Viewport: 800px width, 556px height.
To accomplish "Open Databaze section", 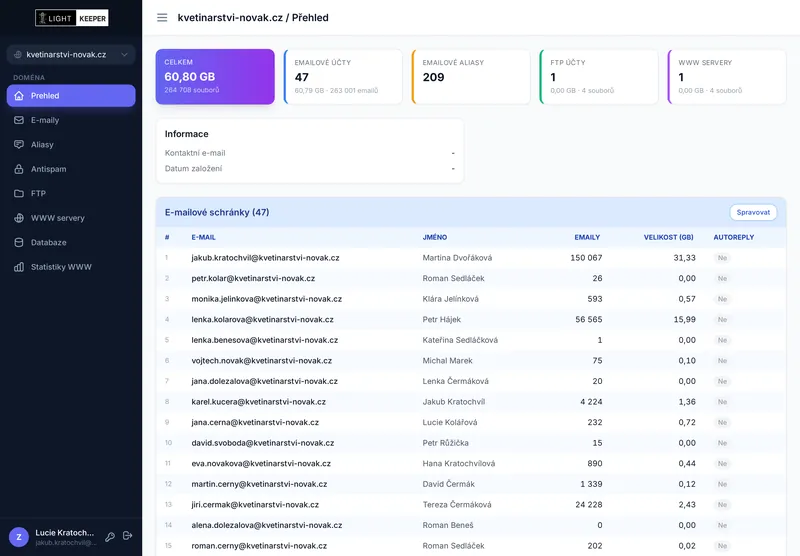I will [71, 242].
